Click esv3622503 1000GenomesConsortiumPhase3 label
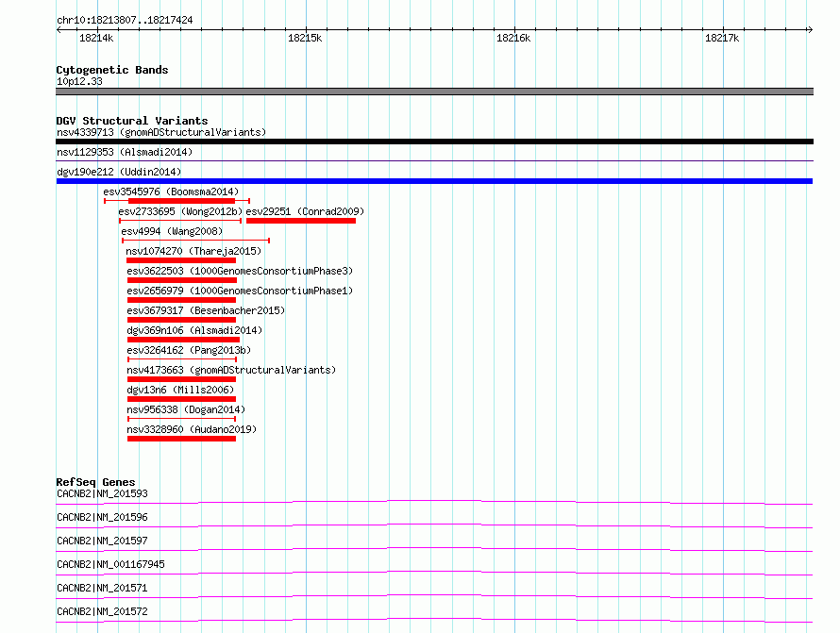Viewport: 840px width, 633px height. 240,271
